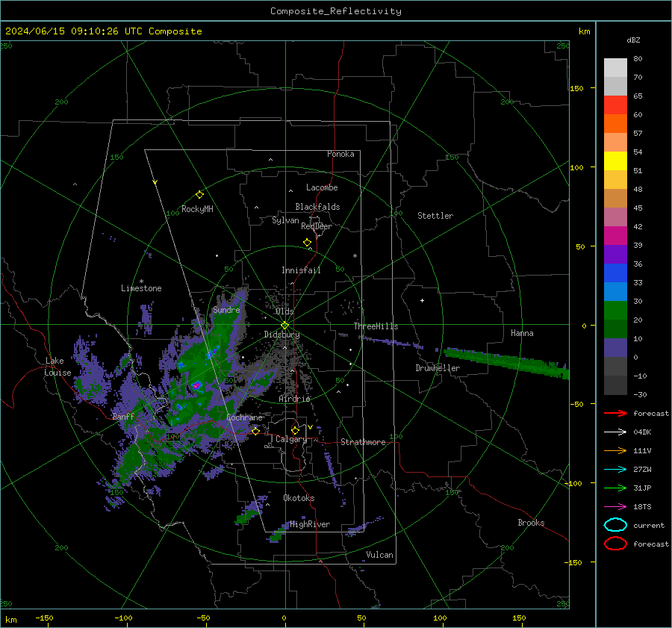Image resolution: width=672 pixels, height=628 pixels.
Task: Click the magenta swatch below 42 dBZ
Action: (x=615, y=235)
